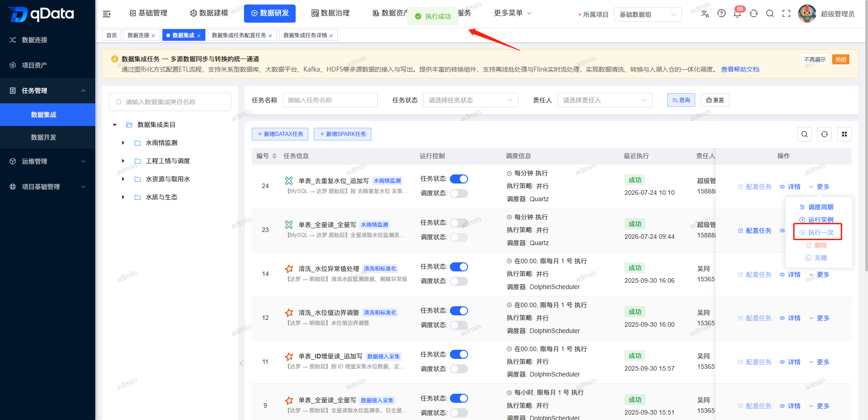
Task: Toggle 任务状态 switch for task 11
Action: pos(459,354)
